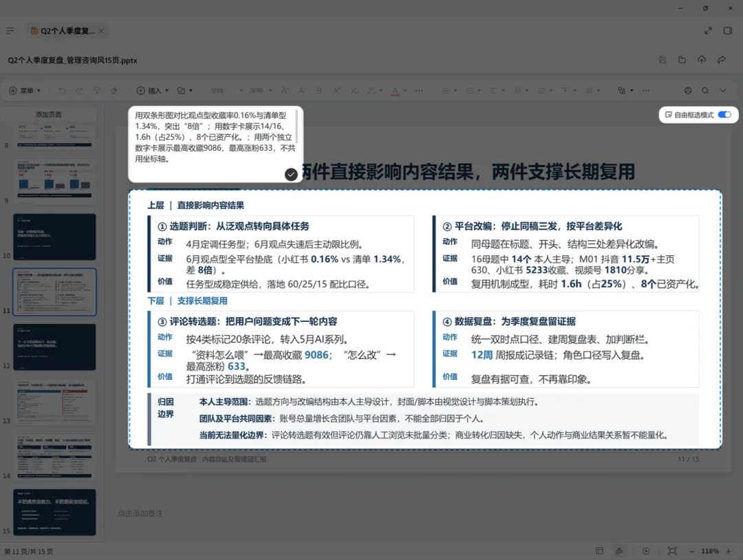Click heading ① 选题判断 in slide
This screenshot has width=743, height=560.
[233, 226]
